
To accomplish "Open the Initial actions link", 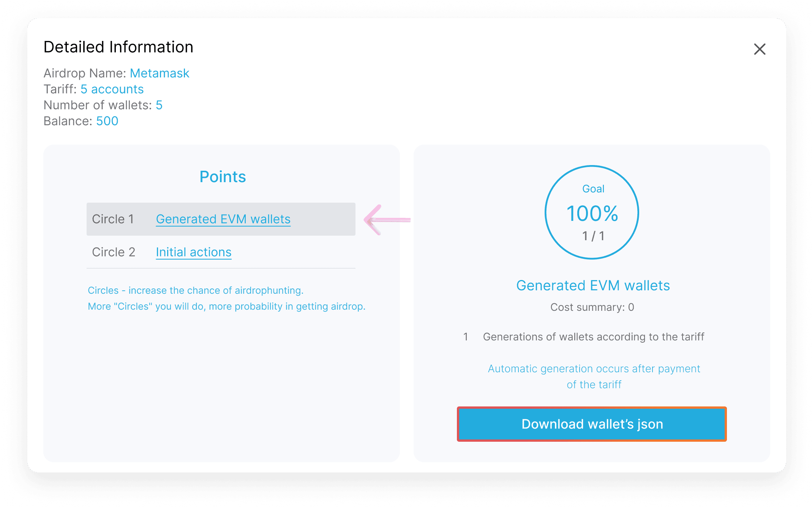I will point(193,252).
